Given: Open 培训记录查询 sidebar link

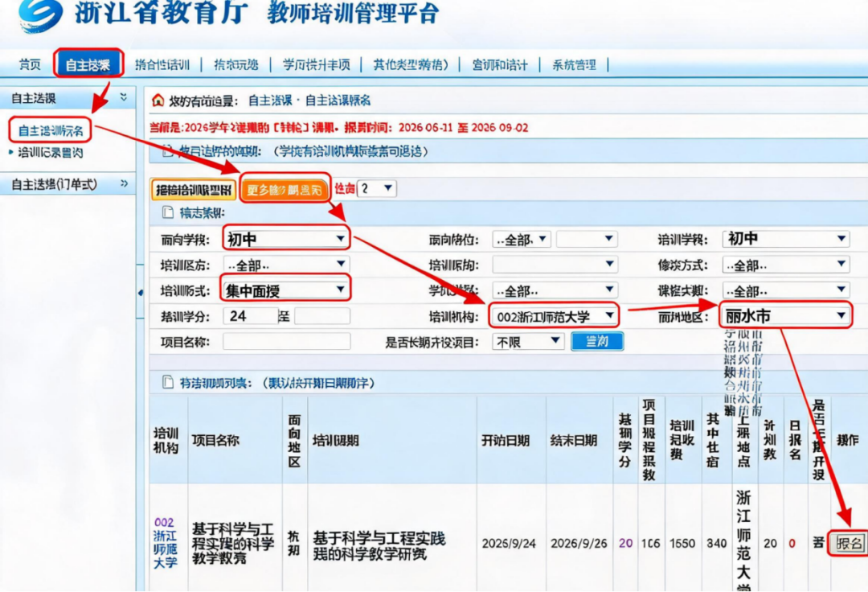Looking at the screenshot, I should [51, 152].
